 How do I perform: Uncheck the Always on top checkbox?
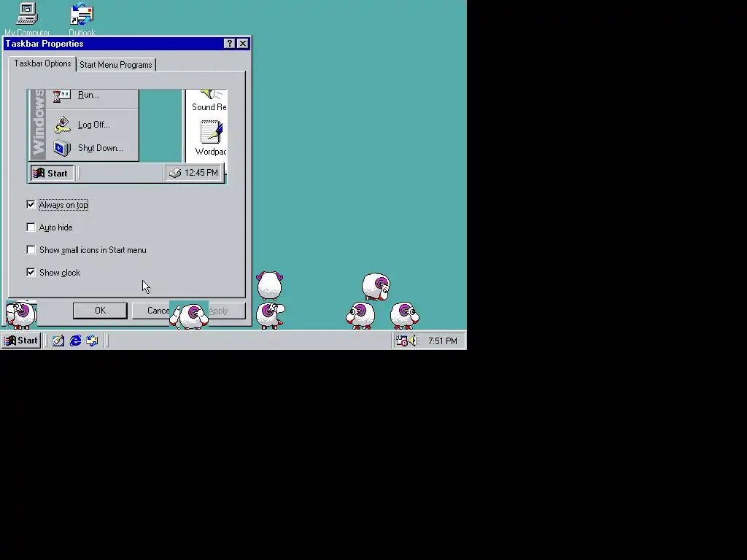click(31, 205)
